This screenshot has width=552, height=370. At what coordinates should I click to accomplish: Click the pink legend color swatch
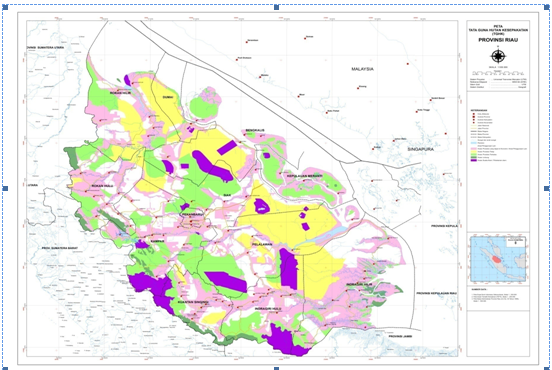474,149
